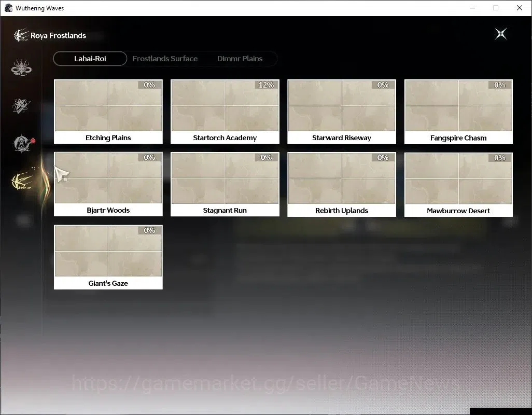Click the 0% badge on Fangspire Chasm
Image resolution: width=532 pixels, height=415 pixels.
[x=500, y=85]
